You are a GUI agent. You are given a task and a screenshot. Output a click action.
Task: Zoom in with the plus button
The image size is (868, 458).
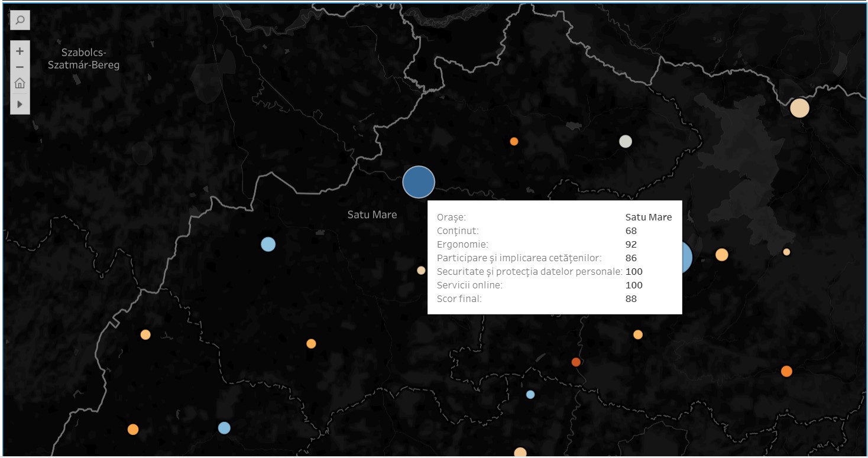20,51
